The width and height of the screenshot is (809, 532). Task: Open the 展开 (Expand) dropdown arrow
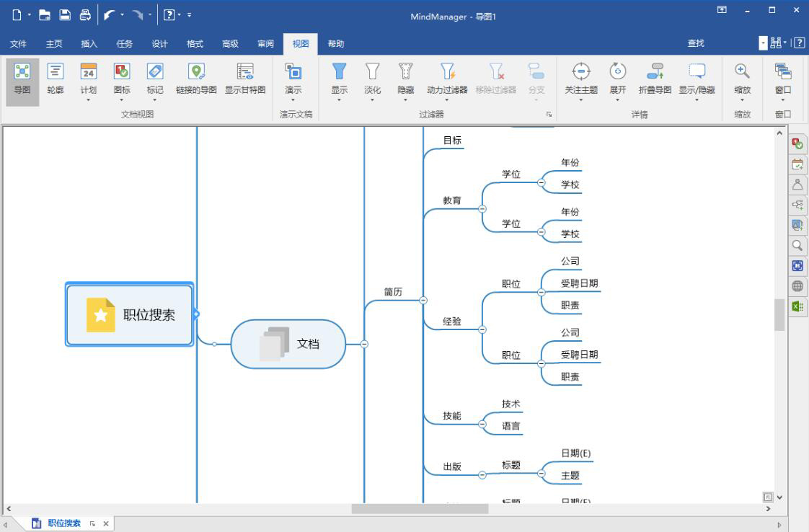pos(616,99)
